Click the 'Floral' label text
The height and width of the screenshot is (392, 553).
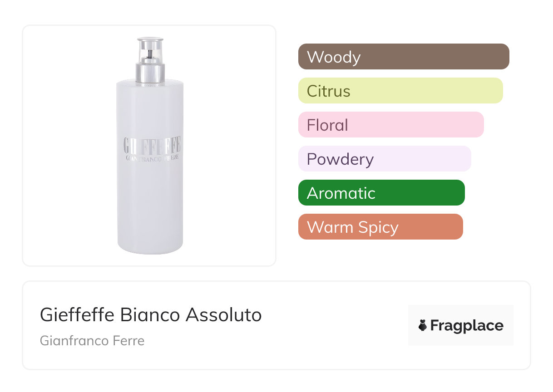[327, 125]
